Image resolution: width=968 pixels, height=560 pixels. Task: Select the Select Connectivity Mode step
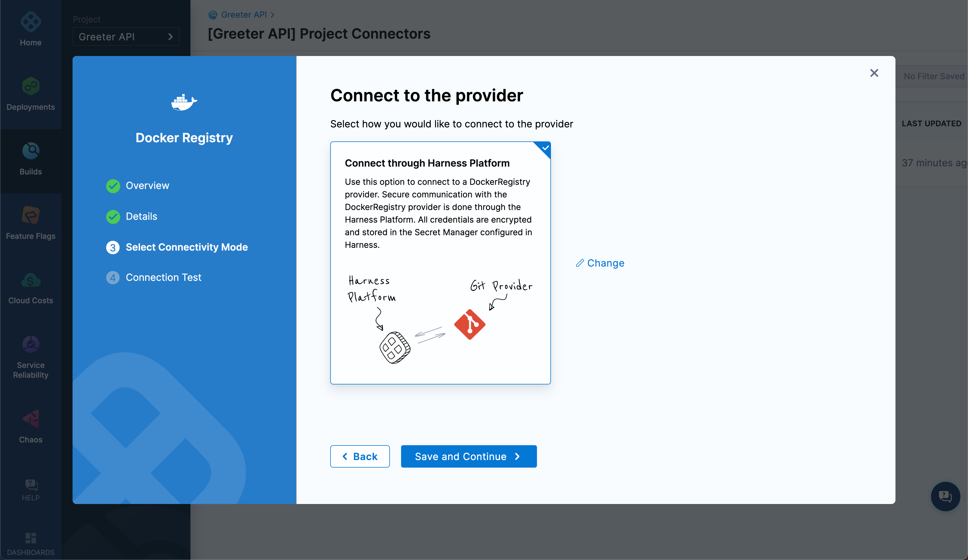tap(187, 247)
